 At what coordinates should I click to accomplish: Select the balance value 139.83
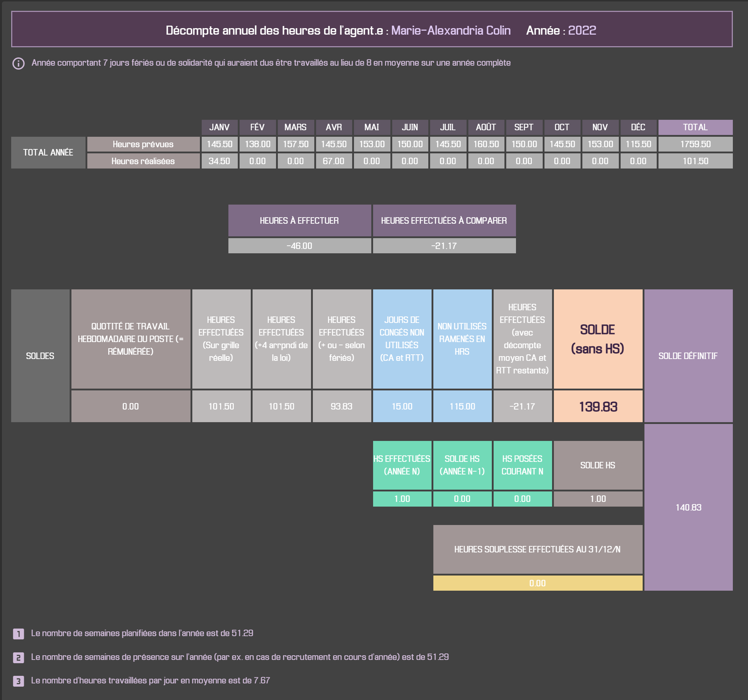click(x=598, y=406)
